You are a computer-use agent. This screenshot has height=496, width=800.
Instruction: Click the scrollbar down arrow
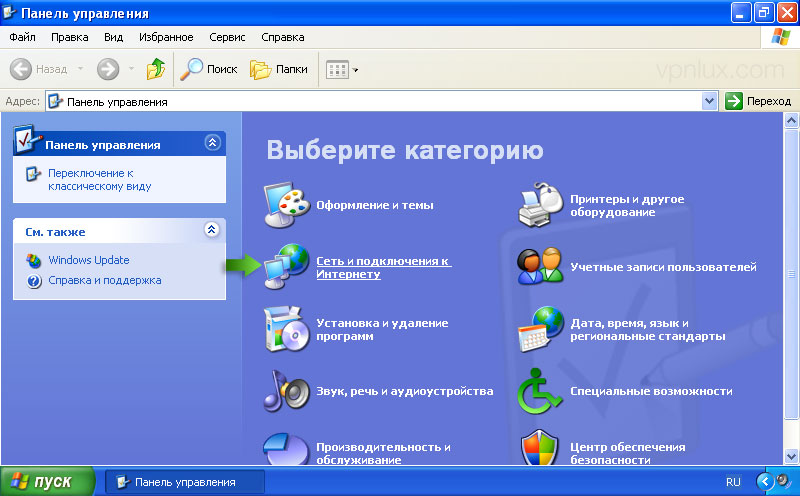coord(791,456)
